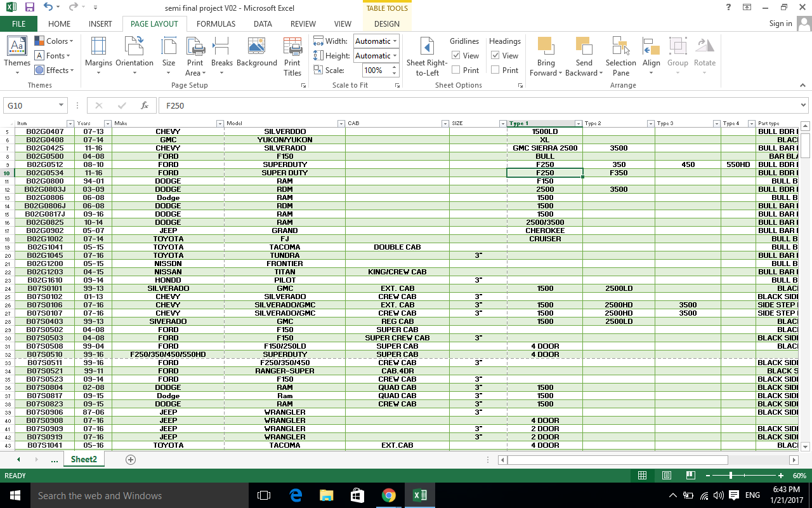This screenshot has width=812, height=508.
Task: Open the Make column filter dropdown
Action: pyautogui.click(x=220, y=123)
